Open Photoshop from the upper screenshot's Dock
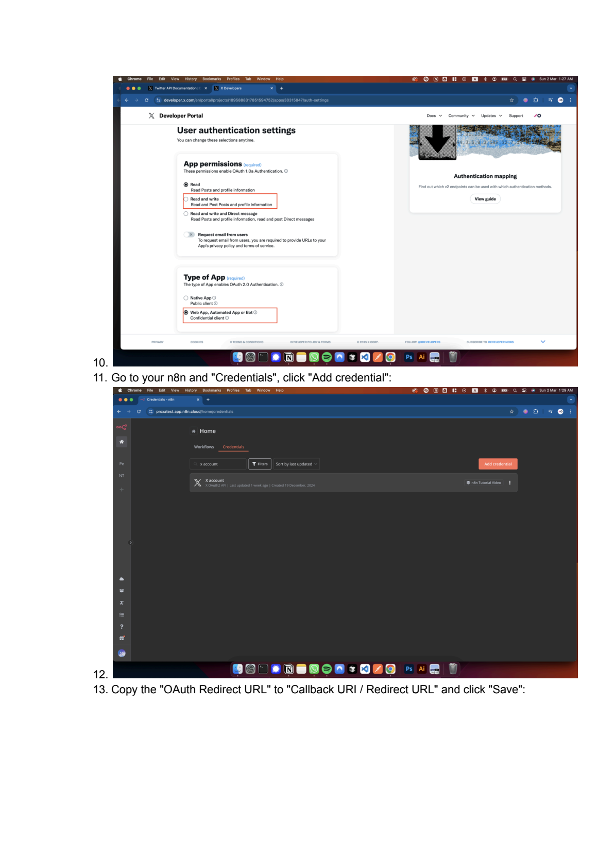This screenshot has width=614, height=868. (409, 357)
